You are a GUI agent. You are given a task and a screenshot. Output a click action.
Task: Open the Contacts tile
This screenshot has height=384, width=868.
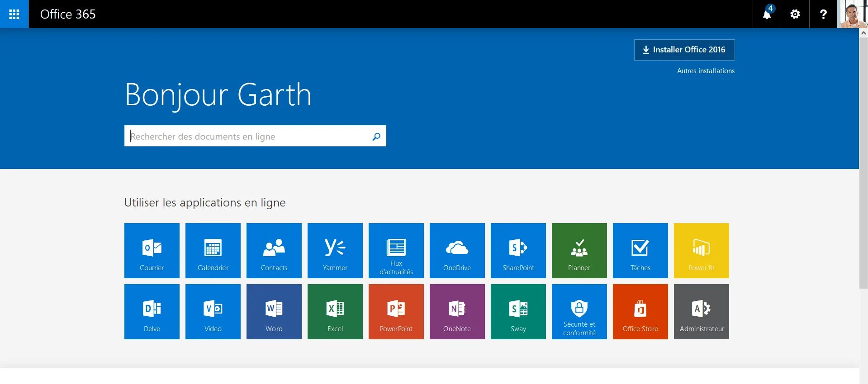pyautogui.click(x=274, y=251)
